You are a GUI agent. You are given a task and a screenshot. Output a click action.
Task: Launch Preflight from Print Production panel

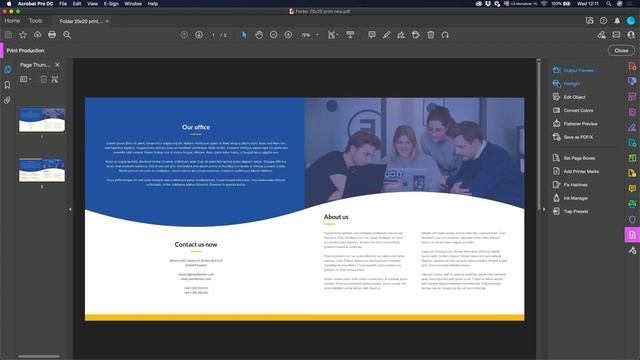[x=567, y=84]
